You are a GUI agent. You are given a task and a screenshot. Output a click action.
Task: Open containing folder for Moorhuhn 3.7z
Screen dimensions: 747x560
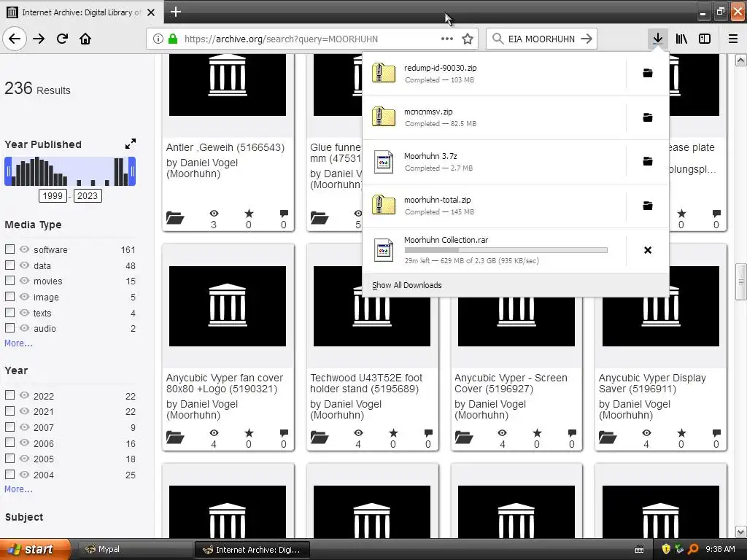648,161
